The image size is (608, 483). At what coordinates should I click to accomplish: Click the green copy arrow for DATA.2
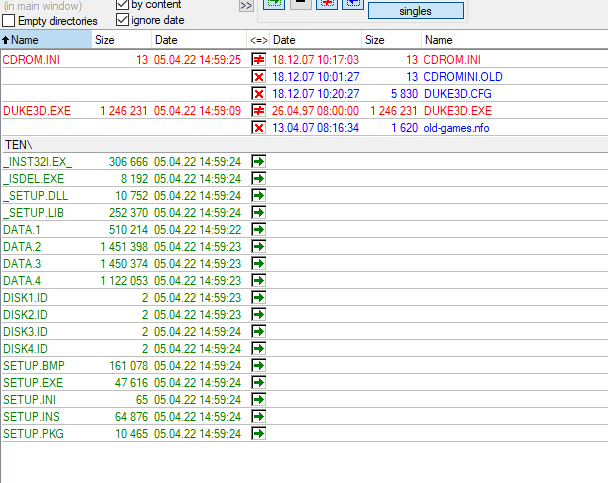pyautogui.click(x=258, y=247)
